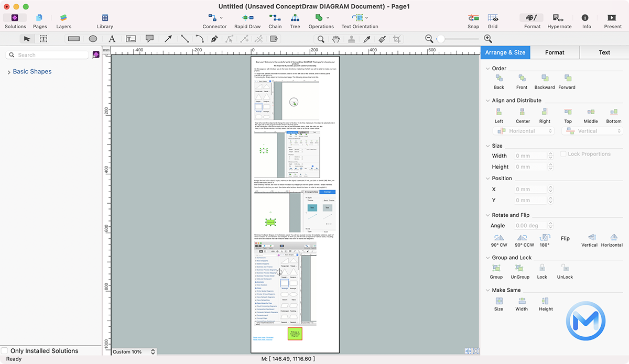Open the Custom 10% zoom dropdown
This screenshot has width=629, height=364.
pos(134,352)
